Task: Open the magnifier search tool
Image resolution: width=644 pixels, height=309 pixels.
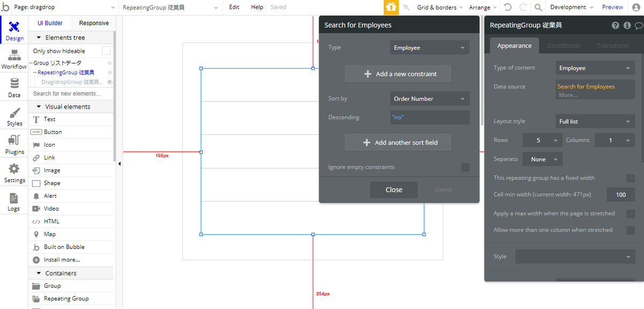Action: pos(538,8)
